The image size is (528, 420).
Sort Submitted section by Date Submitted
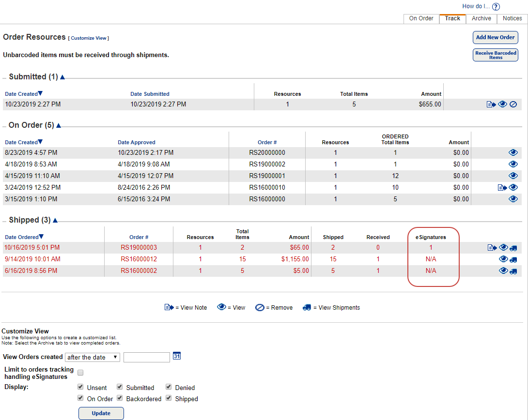click(150, 94)
